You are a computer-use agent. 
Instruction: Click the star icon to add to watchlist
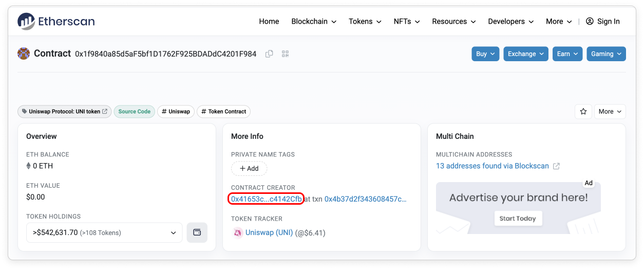(x=583, y=112)
